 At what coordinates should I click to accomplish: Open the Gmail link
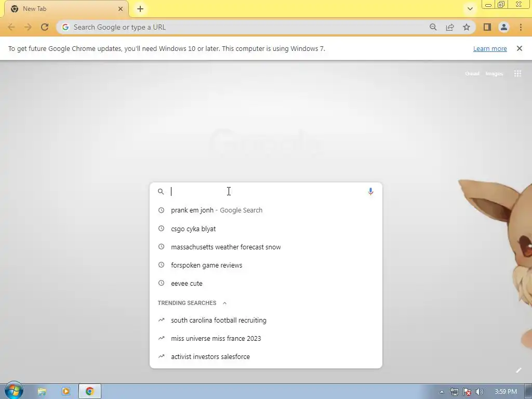[x=472, y=74]
